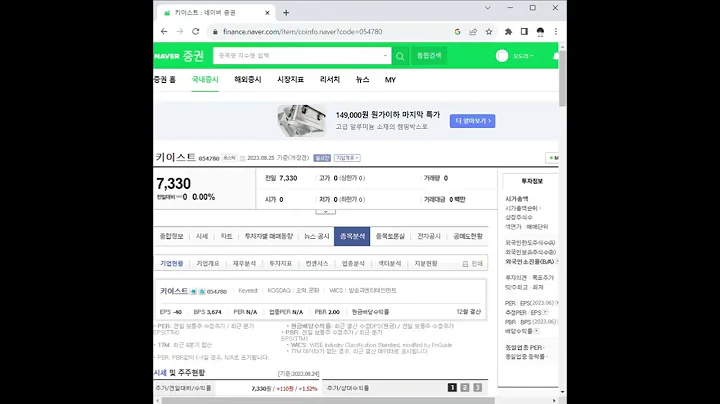This screenshot has width=720, height=404.
Task: Select the 컨센서스 sub-tab
Action: (317, 264)
